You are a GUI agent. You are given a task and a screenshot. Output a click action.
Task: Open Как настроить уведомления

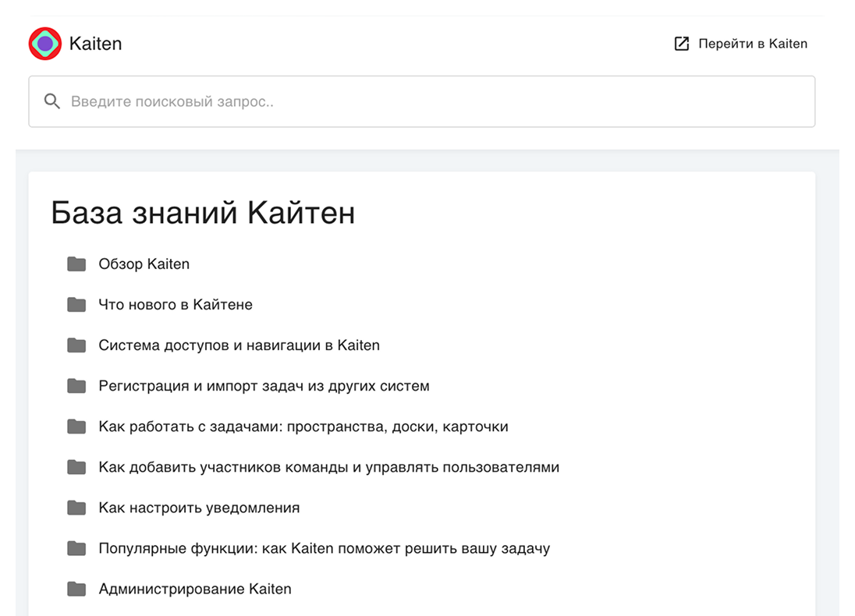(199, 508)
